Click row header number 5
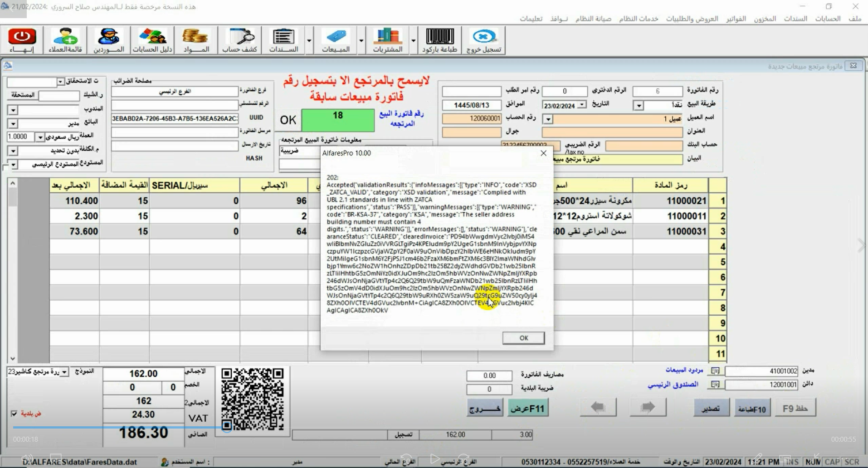The width and height of the screenshot is (868, 468). [x=717, y=262]
